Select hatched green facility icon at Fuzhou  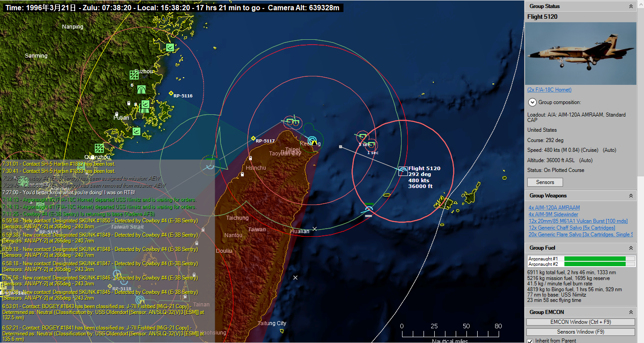pyautogui.click(x=134, y=75)
